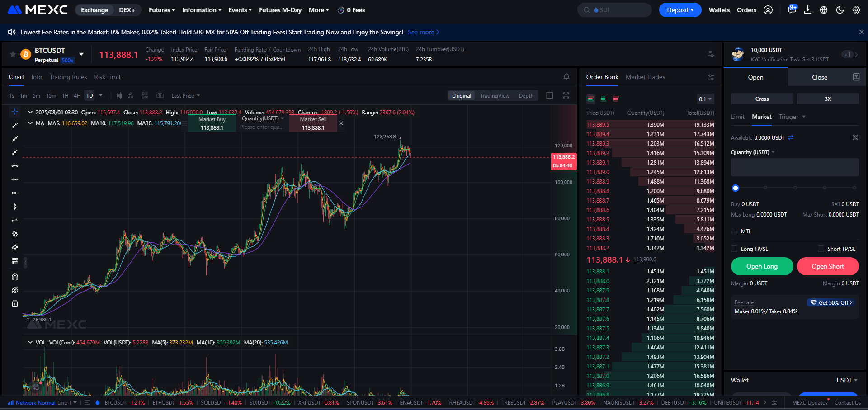Click the price alert bell icon

566,77
